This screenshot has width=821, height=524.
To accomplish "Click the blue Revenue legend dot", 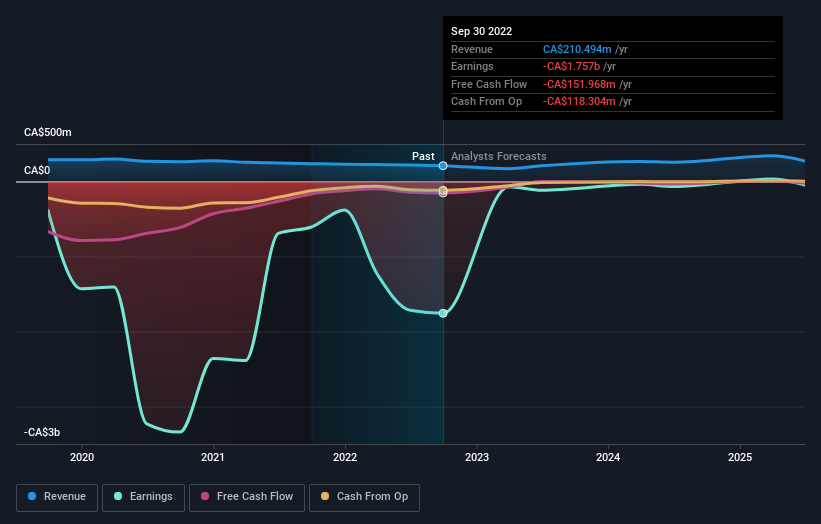I will [32, 496].
